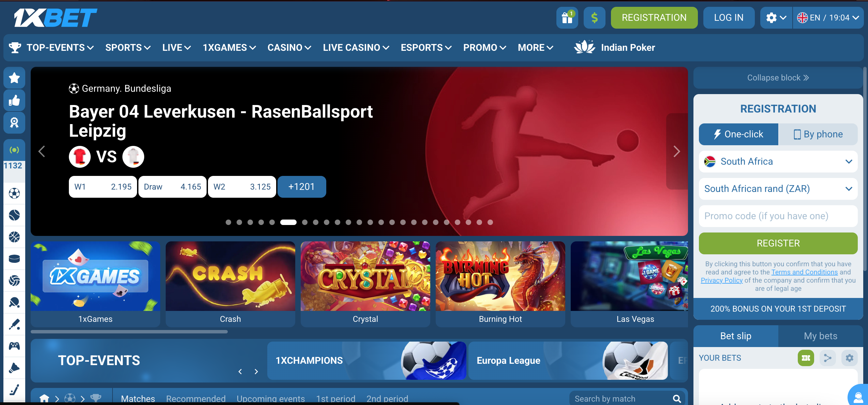Open the Recommended thumbs-up sidebar icon
This screenshot has height=405, width=868.
click(x=14, y=100)
